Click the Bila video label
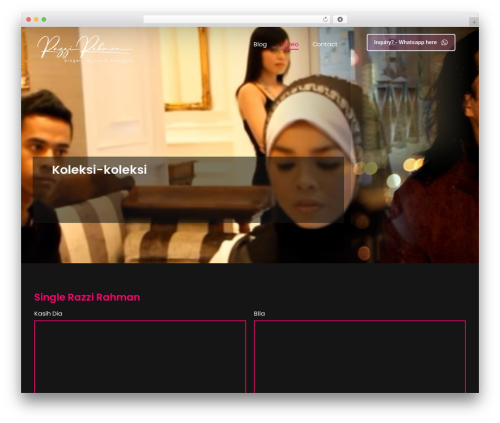This screenshot has height=423, width=500. pyautogui.click(x=259, y=313)
